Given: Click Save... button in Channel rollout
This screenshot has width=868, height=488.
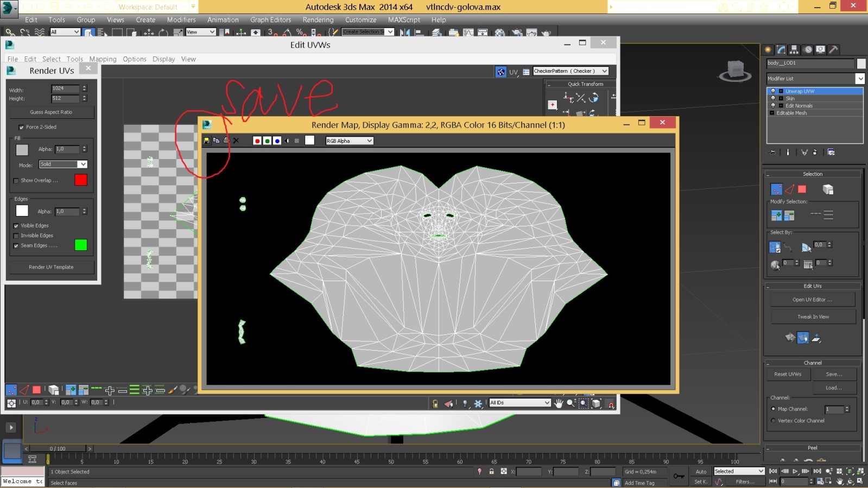Looking at the screenshot, I should 834,375.
